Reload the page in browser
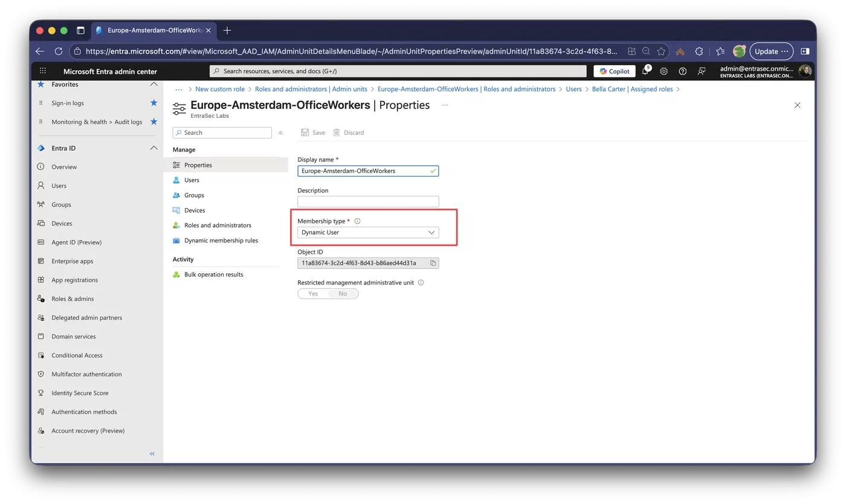Image resolution: width=846 pixels, height=504 pixels. coord(59,51)
